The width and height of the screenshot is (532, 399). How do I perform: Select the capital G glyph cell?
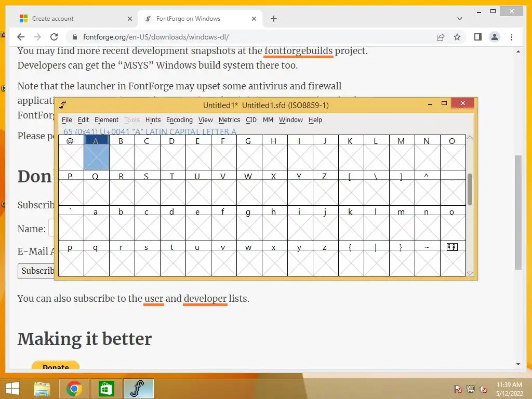coord(249,152)
